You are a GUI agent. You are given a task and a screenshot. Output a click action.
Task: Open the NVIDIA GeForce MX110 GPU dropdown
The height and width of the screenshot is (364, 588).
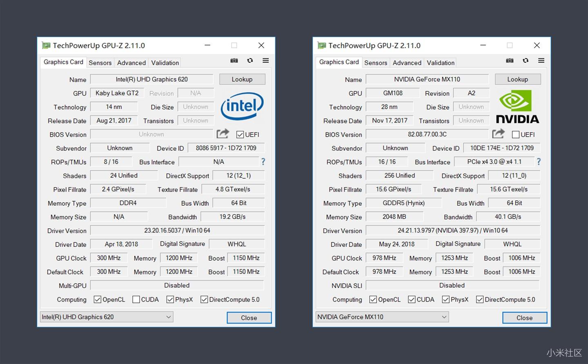382,317
